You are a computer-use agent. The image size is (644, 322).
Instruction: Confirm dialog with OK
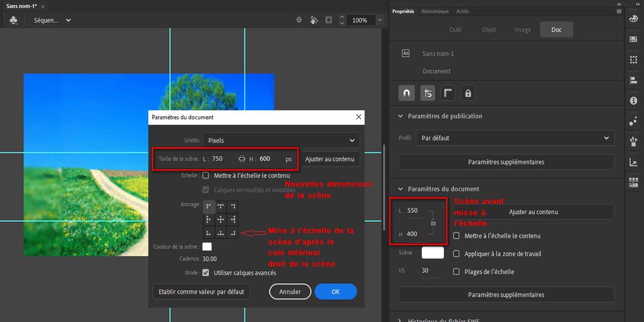tap(335, 292)
